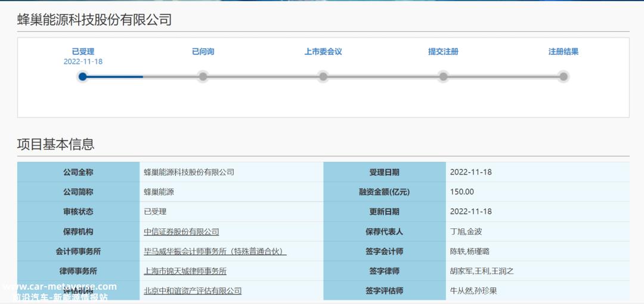Click the 已受理 progress step marker
The width and height of the screenshot is (644, 304).
point(82,76)
